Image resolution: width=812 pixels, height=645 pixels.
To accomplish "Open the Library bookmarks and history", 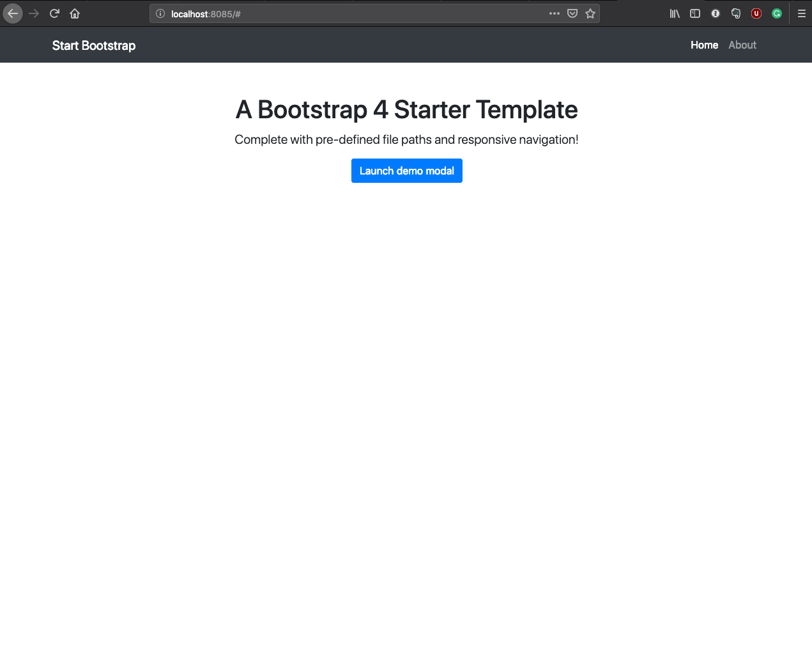I will pyautogui.click(x=675, y=13).
